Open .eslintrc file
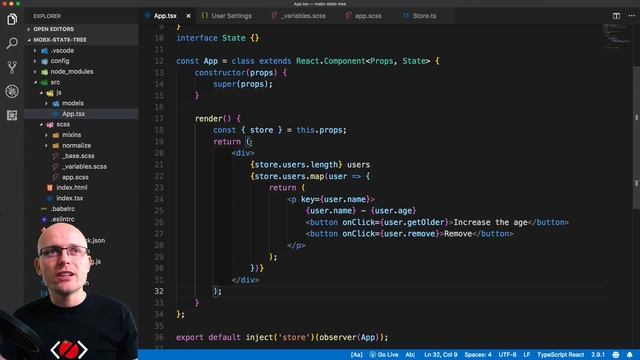 62,219
